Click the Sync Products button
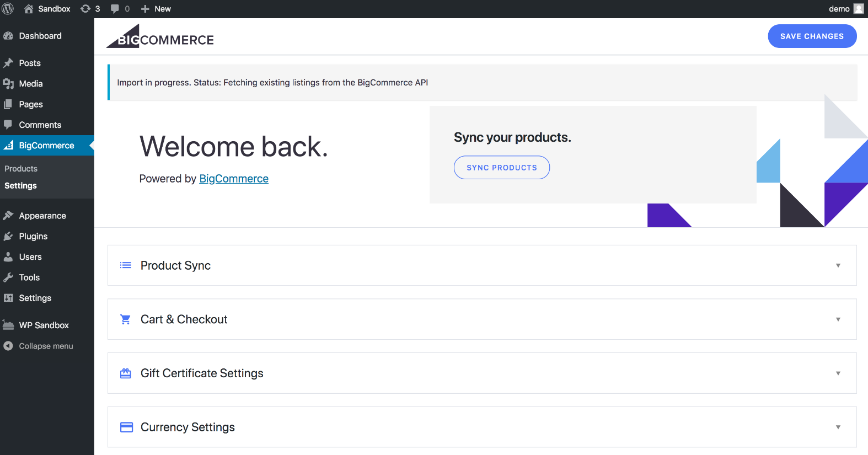Viewport: 868px width, 455px height. 501,168
